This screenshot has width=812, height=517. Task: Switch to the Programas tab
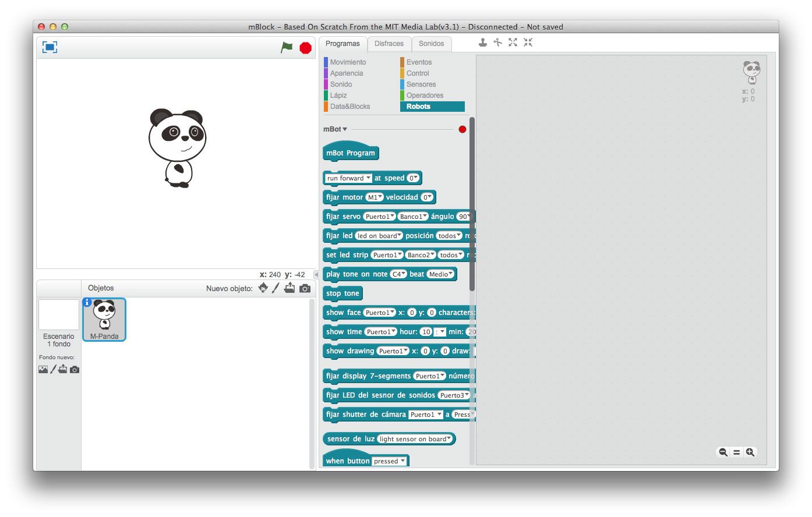click(343, 44)
